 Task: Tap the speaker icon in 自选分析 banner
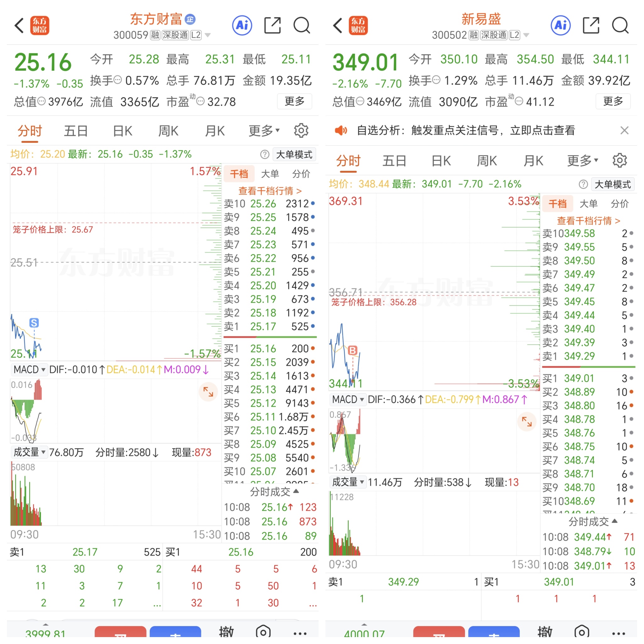pyautogui.click(x=341, y=130)
